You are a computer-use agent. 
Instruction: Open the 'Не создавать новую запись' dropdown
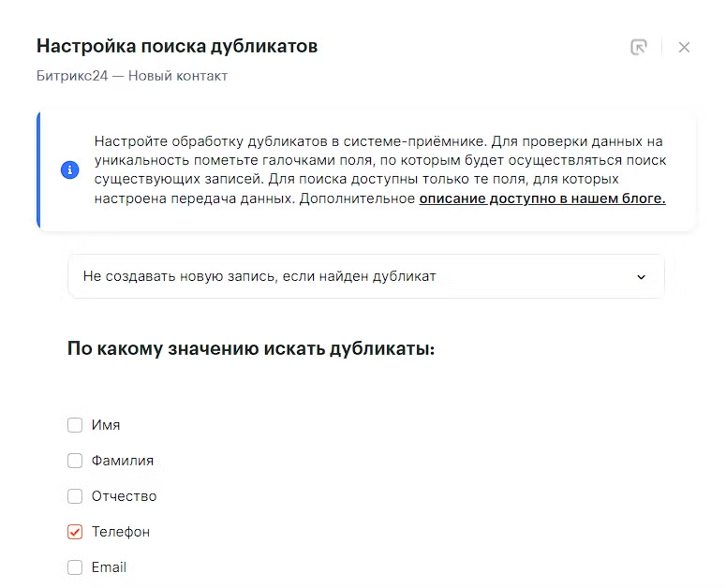(x=365, y=276)
